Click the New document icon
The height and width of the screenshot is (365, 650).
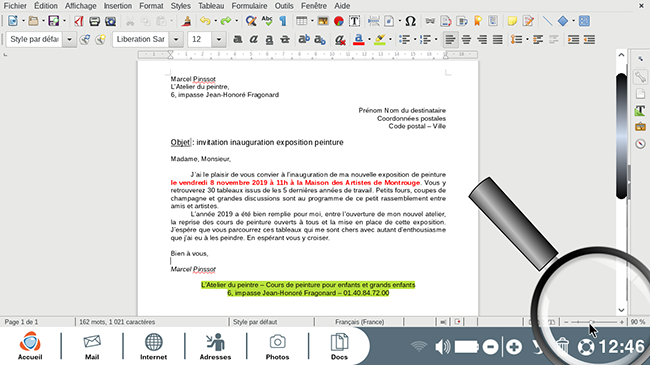[x=13, y=21]
